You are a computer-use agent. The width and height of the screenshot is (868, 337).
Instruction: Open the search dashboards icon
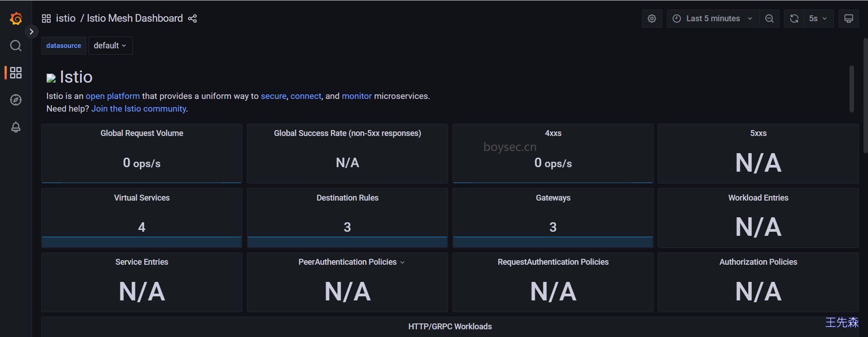coord(16,46)
